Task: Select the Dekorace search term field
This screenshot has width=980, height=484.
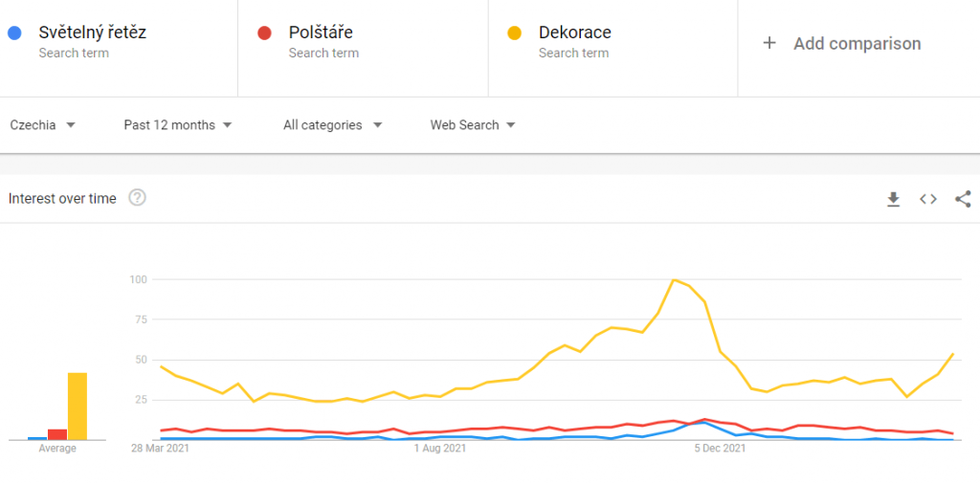Action: tap(574, 33)
